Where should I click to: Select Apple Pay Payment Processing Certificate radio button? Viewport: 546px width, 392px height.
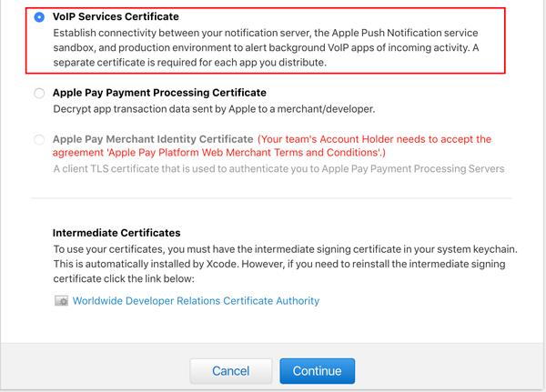39,94
